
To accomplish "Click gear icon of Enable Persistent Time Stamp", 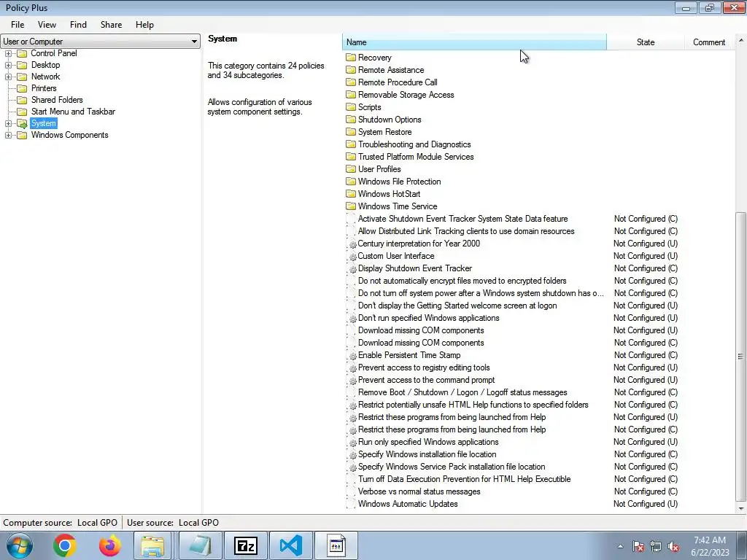I will click(352, 355).
